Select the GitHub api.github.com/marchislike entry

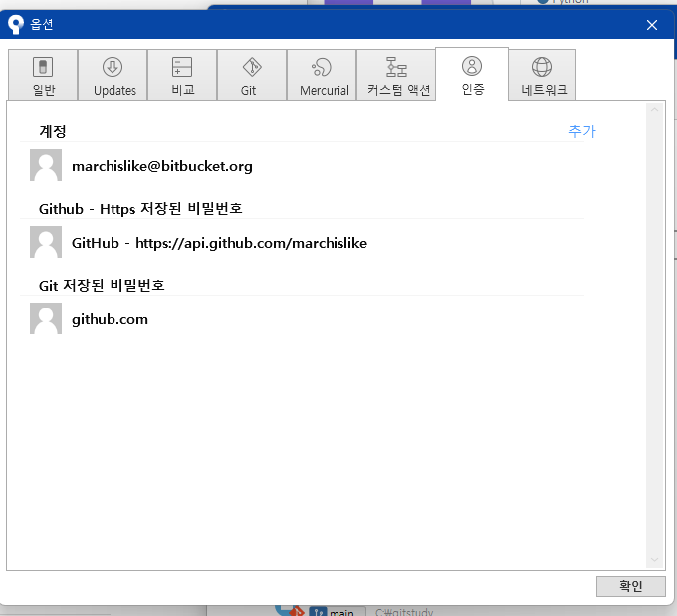pyautogui.click(x=219, y=243)
